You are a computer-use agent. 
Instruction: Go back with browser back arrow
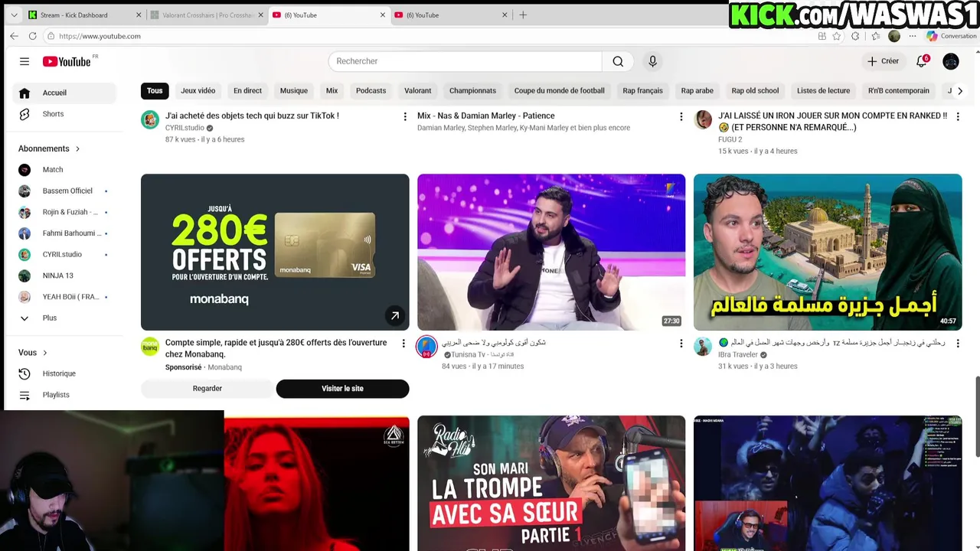tap(14, 36)
